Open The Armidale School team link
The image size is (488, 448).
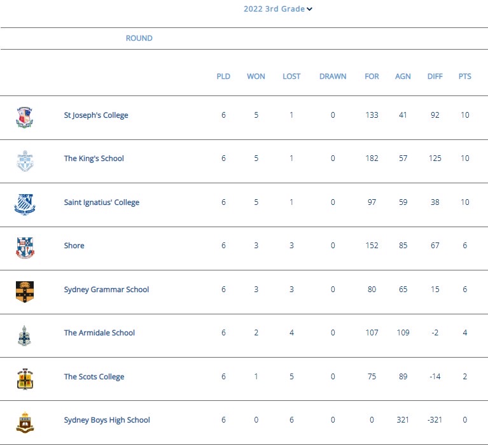point(99,332)
